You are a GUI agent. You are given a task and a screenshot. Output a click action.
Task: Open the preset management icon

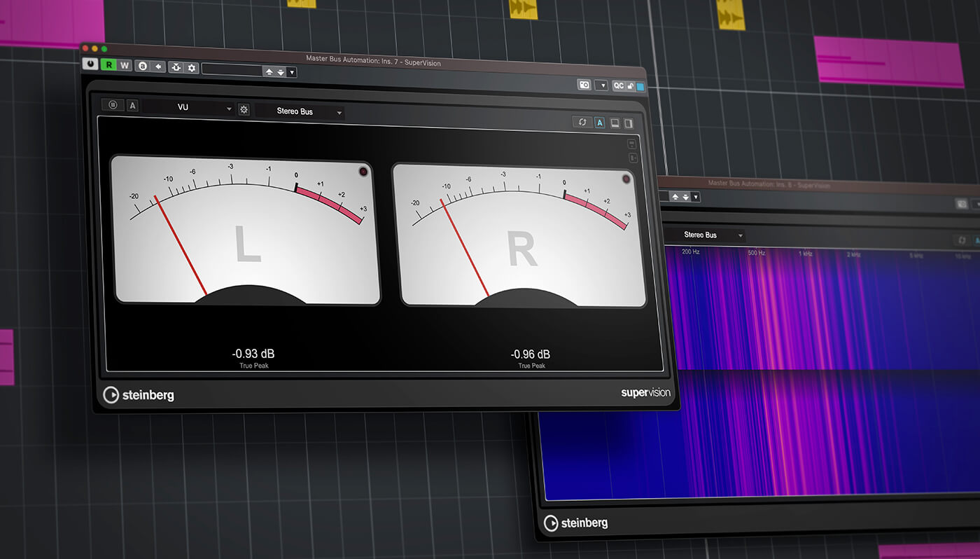click(177, 67)
